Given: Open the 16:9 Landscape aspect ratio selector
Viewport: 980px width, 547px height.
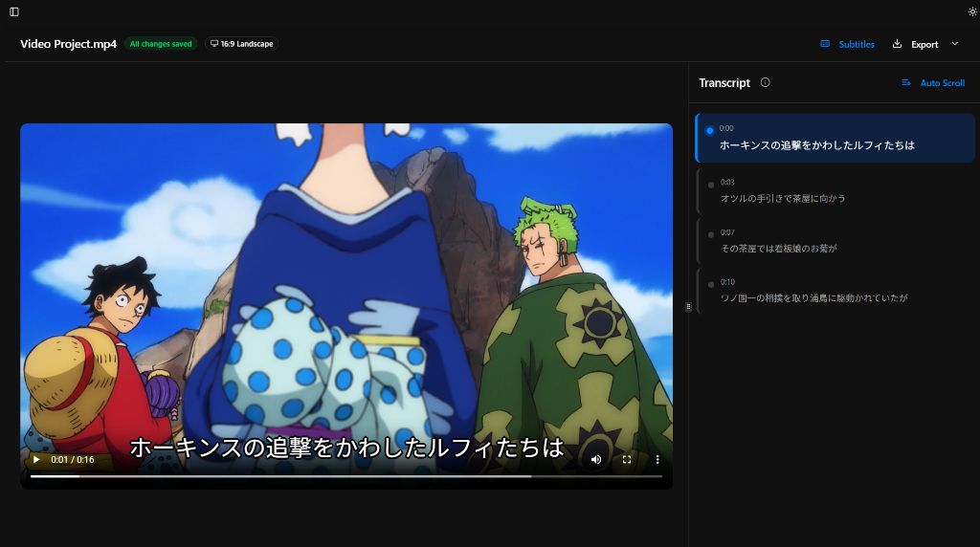Looking at the screenshot, I should [242, 44].
